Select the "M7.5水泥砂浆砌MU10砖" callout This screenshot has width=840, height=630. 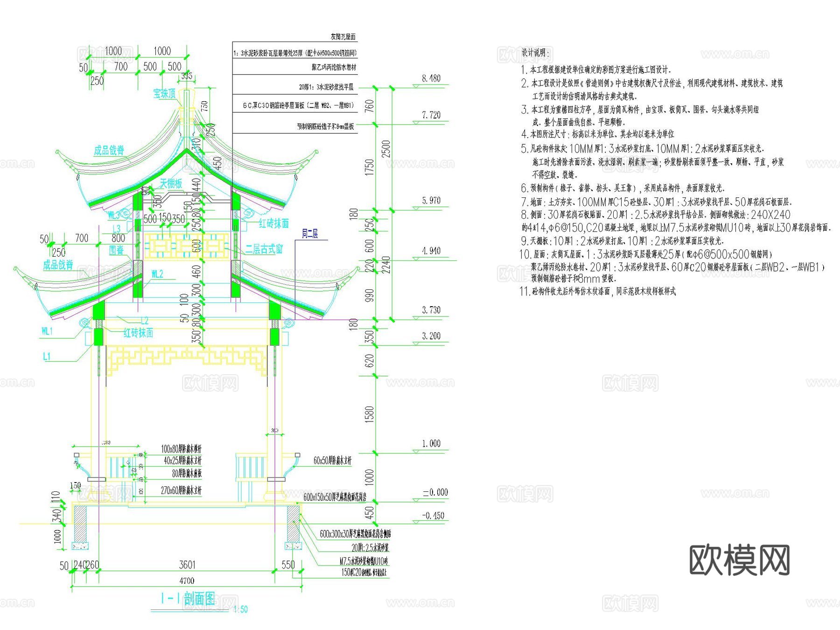(x=364, y=561)
